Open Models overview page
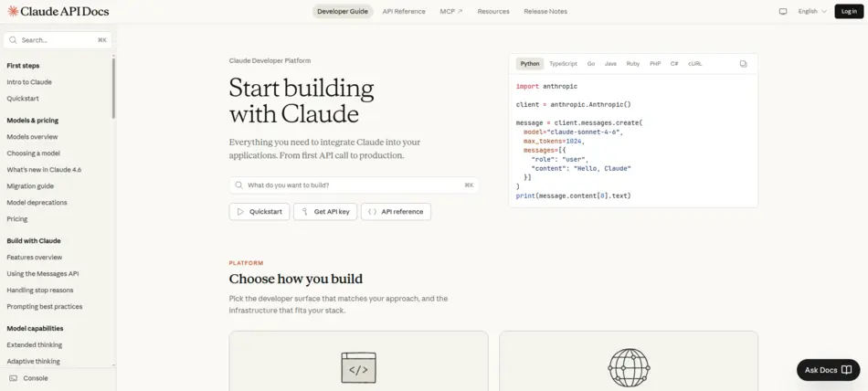The width and height of the screenshot is (868, 391). [x=32, y=137]
